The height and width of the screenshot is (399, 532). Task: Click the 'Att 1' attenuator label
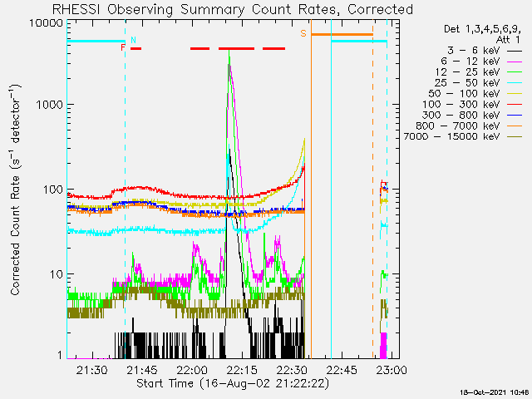pyautogui.click(x=508, y=40)
